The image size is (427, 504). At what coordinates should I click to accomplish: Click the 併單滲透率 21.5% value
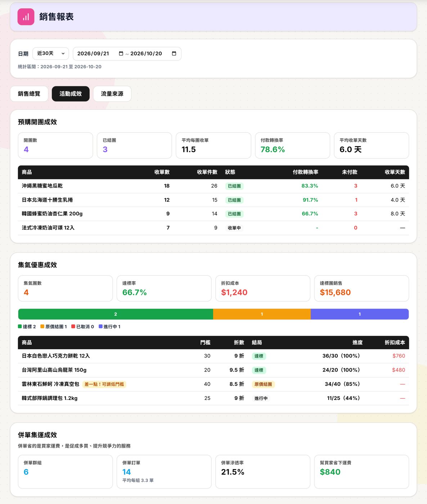pos(233,472)
